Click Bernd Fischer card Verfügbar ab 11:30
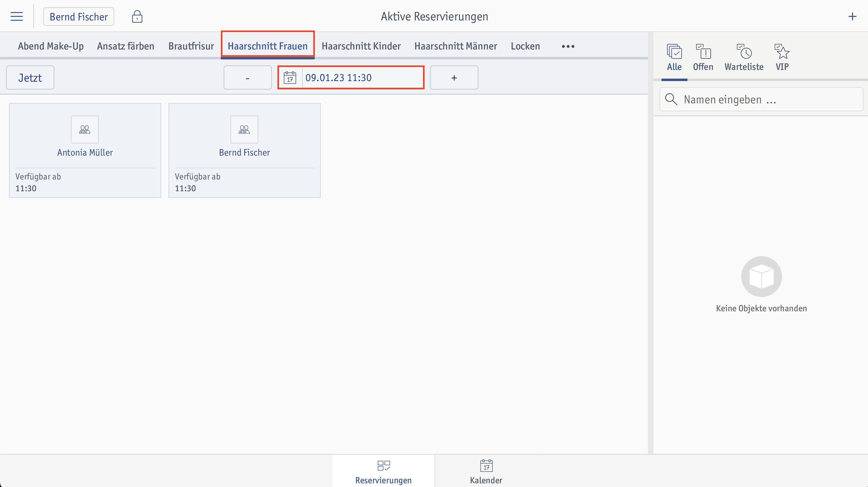868x487 pixels. (x=198, y=183)
